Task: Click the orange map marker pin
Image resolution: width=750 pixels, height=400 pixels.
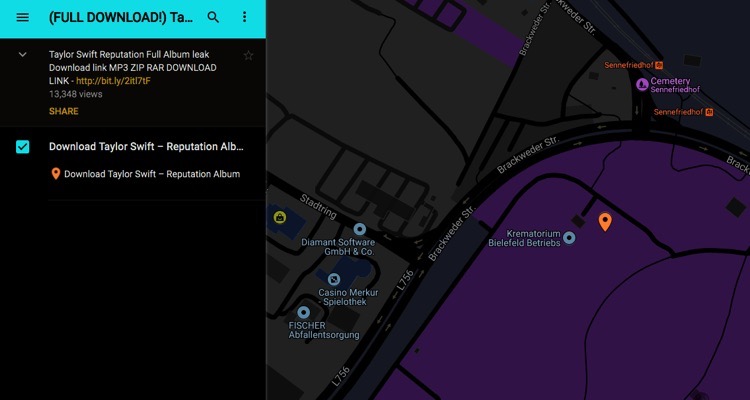Action: point(605,222)
